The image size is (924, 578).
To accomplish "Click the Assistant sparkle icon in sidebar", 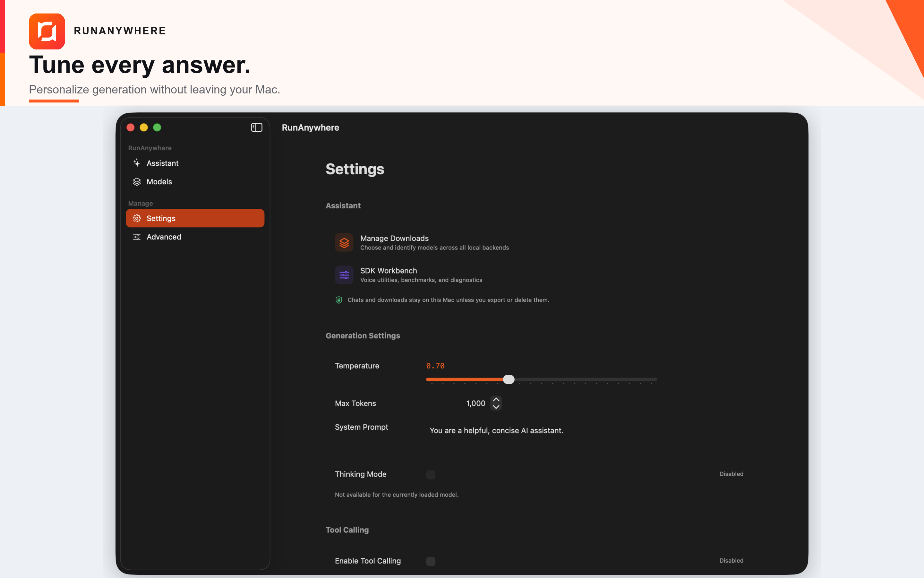I will [137, 163].
